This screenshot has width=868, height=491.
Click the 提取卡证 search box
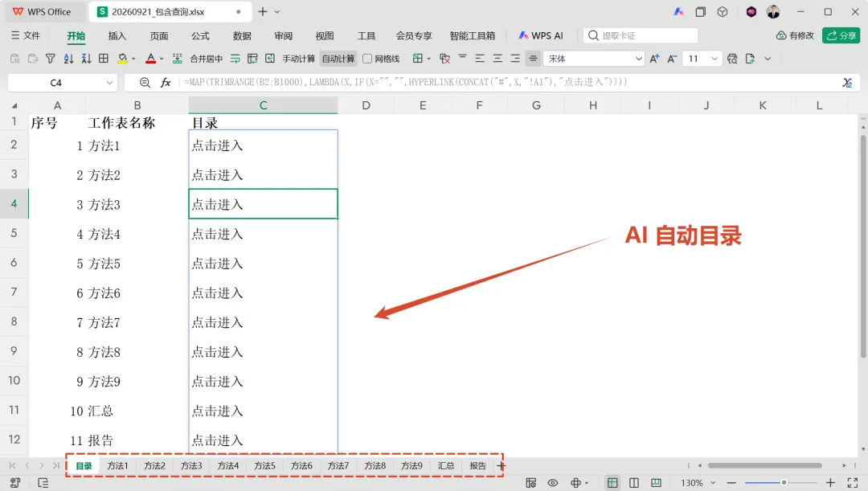[641, 35]
